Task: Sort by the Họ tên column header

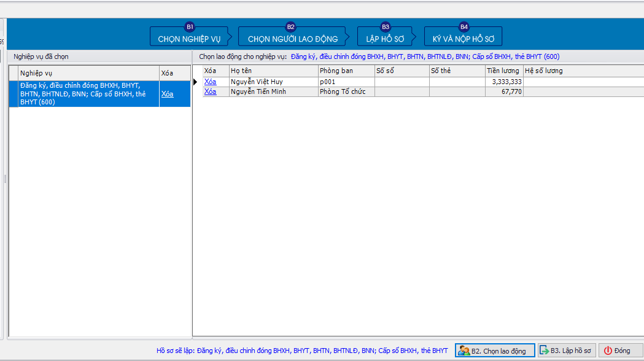Action: coord(274,71)
